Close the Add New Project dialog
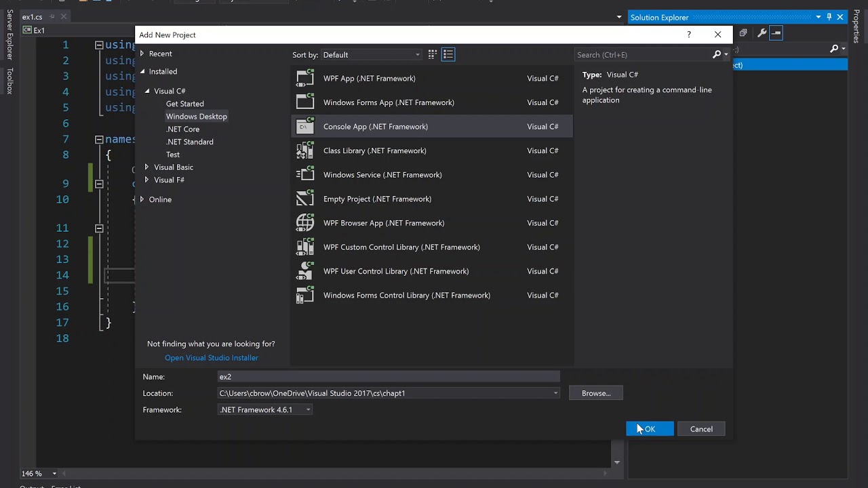 click(717, 35)
